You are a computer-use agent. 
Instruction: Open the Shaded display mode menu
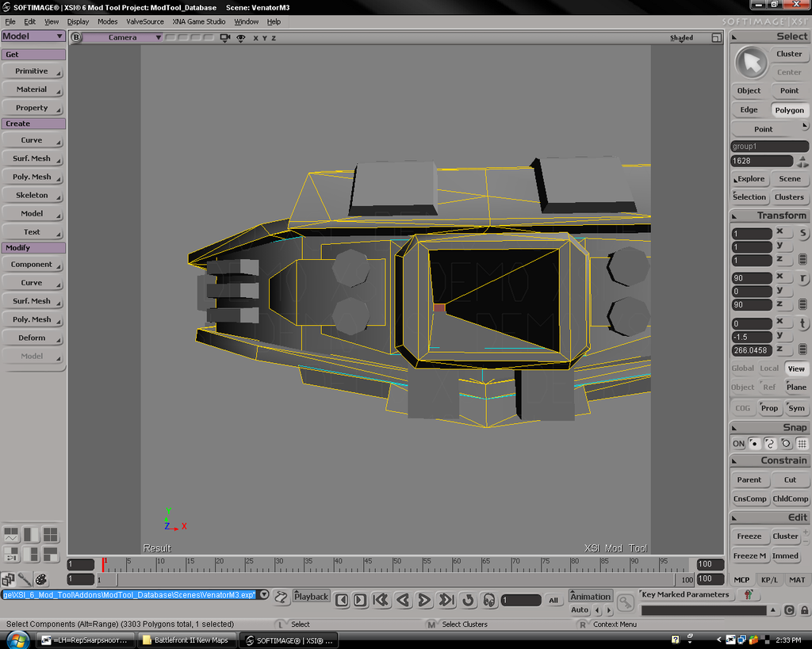coord(681,38)
